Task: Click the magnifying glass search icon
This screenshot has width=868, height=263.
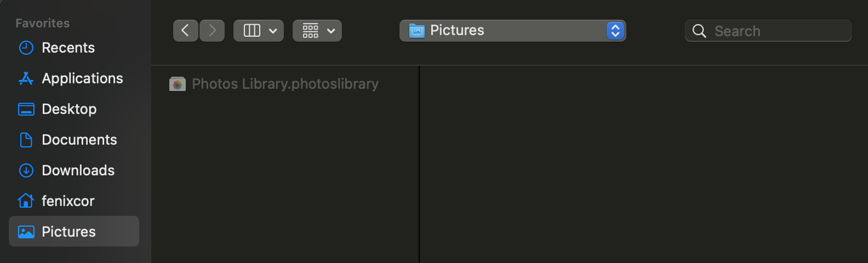Action: pos(699,31)
